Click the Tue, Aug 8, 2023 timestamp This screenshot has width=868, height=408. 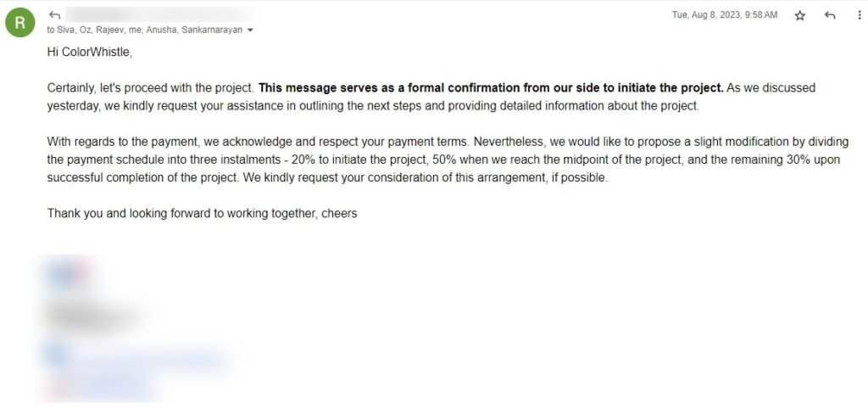pyautogui.click(x=725, y=15)
